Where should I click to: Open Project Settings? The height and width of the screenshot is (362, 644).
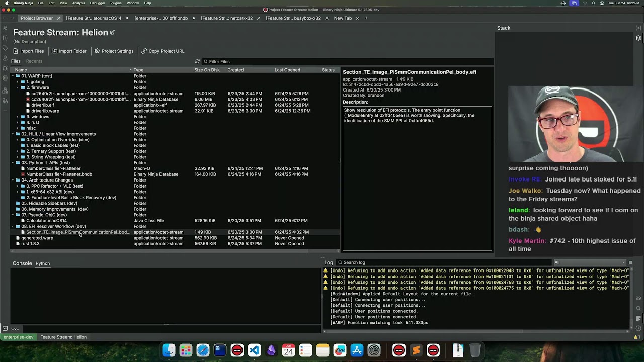coord(114,51)
